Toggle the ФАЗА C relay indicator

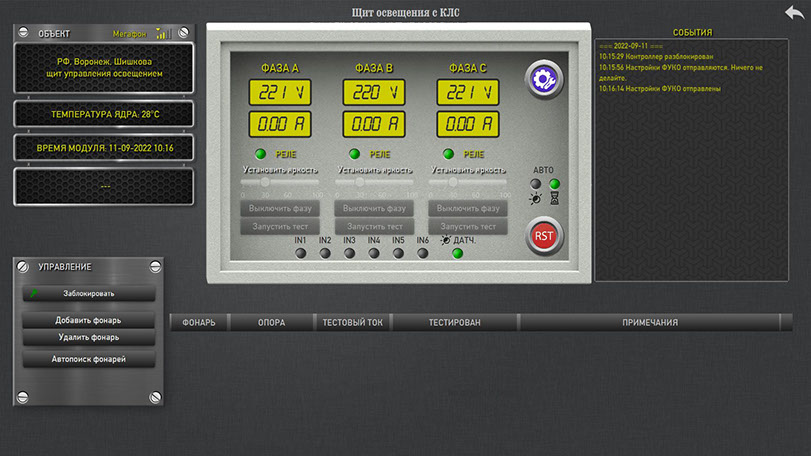click(x=448, y=154)
